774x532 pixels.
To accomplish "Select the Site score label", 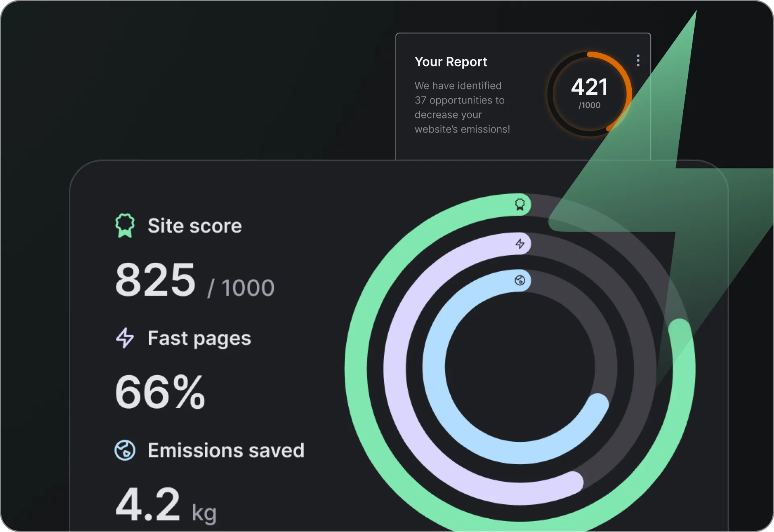I will click(194, 226).
